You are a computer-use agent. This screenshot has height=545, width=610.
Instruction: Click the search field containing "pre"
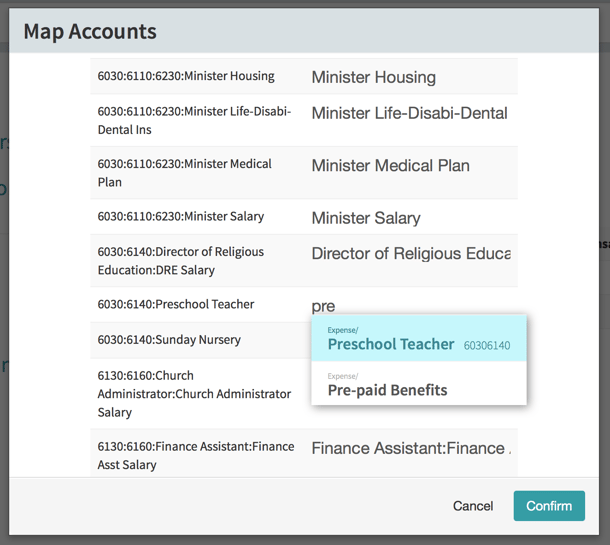[410, 306]
